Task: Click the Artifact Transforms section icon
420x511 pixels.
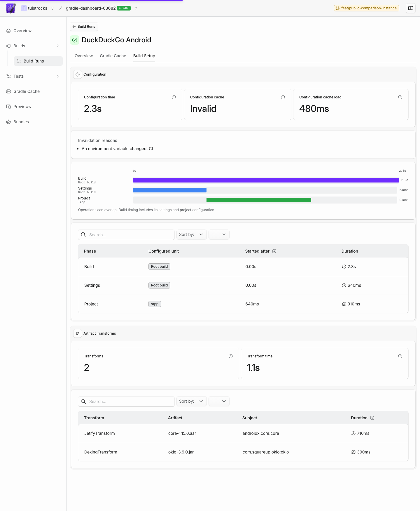Action: coord(78,333)
